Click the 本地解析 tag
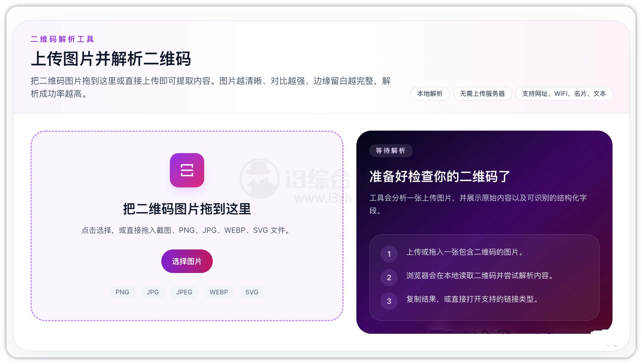 pos(430,94)
